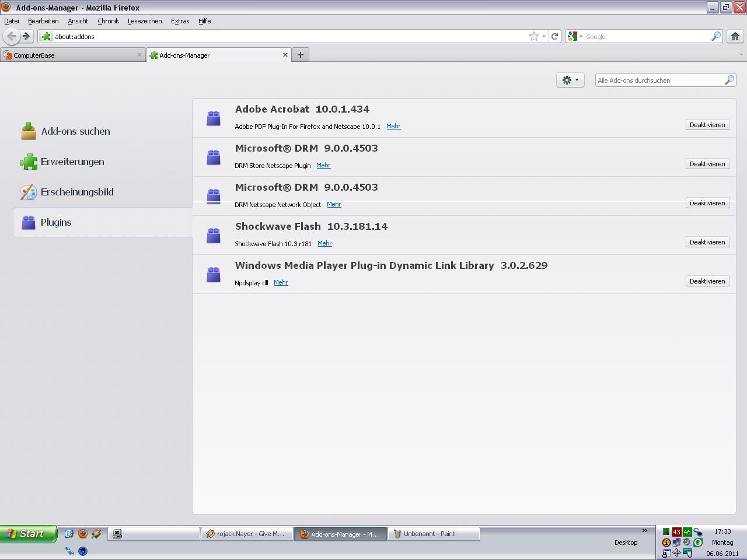Reload the page with the refresh icon
The image size is (747, 560).
[x=555, y=36]
